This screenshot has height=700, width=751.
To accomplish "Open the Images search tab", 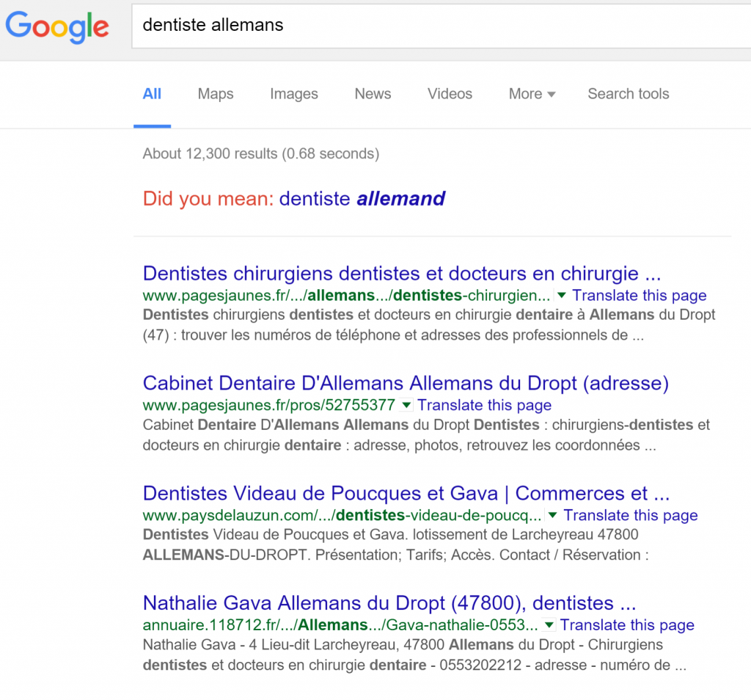I will tap(293, 94).
